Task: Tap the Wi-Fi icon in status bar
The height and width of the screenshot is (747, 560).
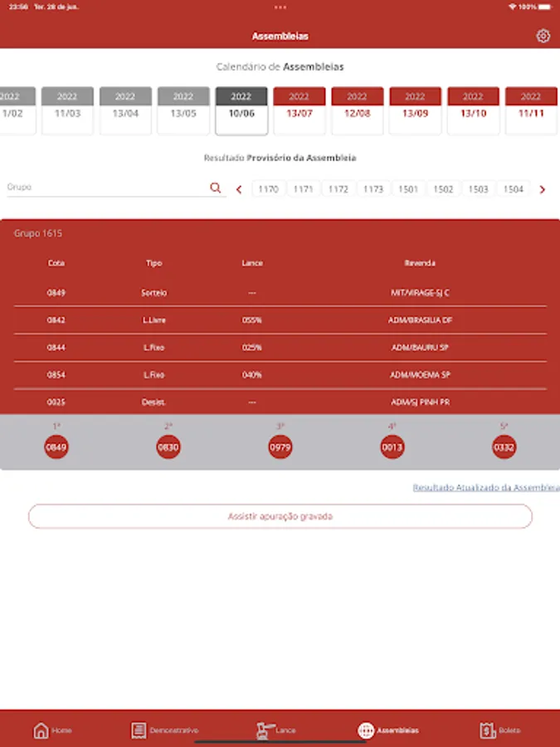Action: coord(513,7)
